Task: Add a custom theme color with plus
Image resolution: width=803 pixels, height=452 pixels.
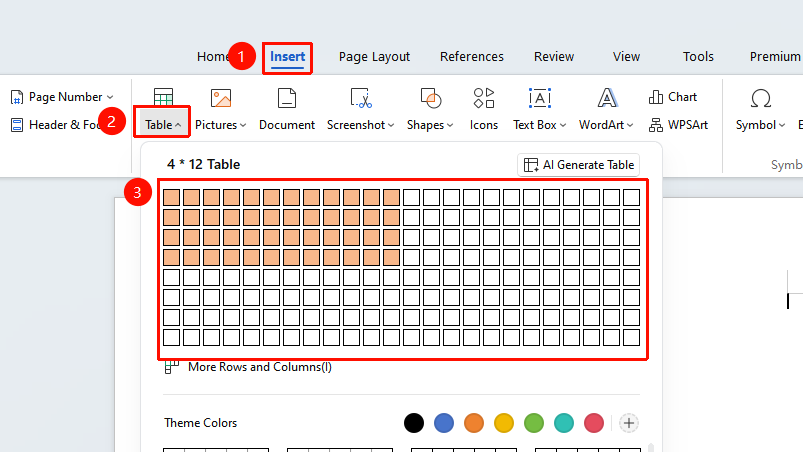Action: tap(629, 423)
